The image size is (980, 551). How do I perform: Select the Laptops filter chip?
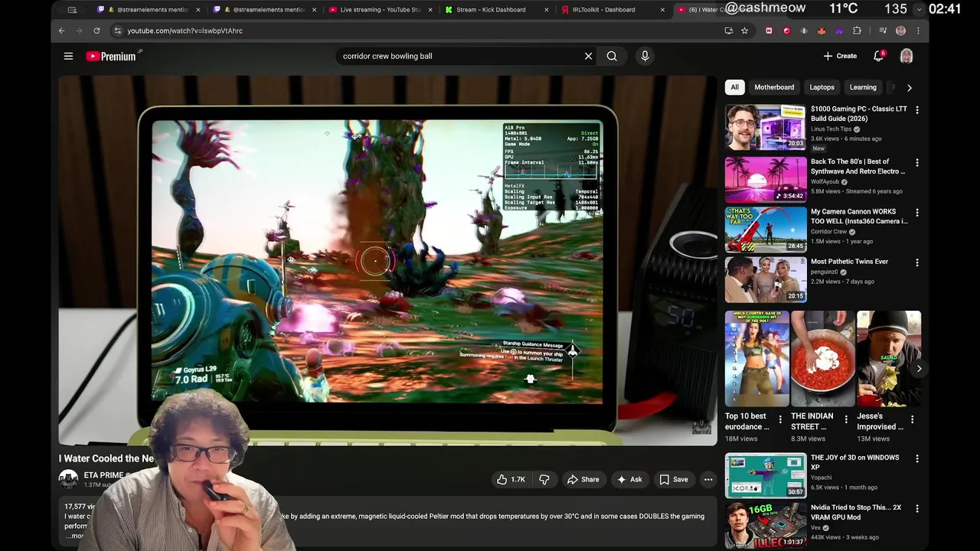pyautogui.click(x=822, y=87)
